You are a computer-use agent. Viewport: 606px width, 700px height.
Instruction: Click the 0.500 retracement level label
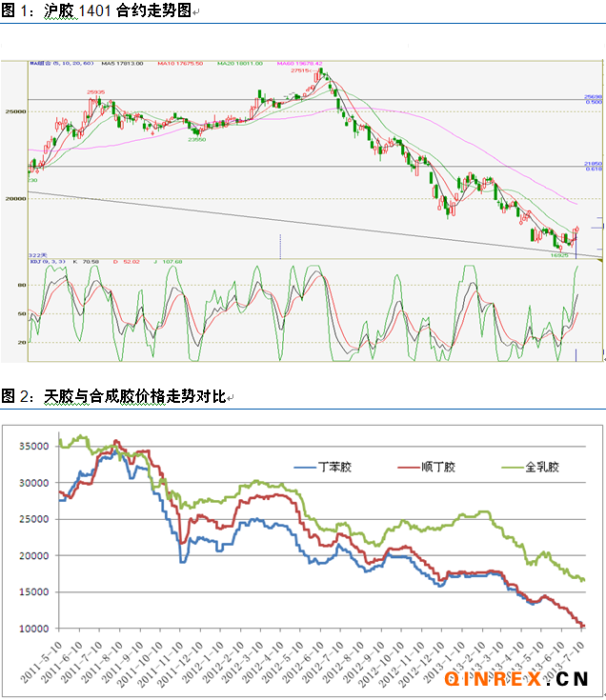[592, 102]
